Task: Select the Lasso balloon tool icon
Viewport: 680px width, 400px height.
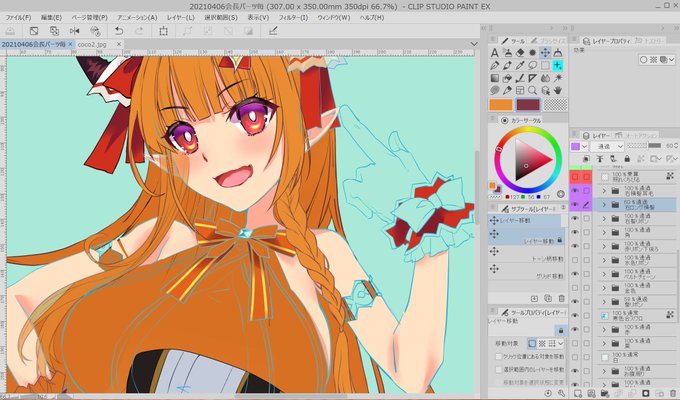Action: [533, 66]
